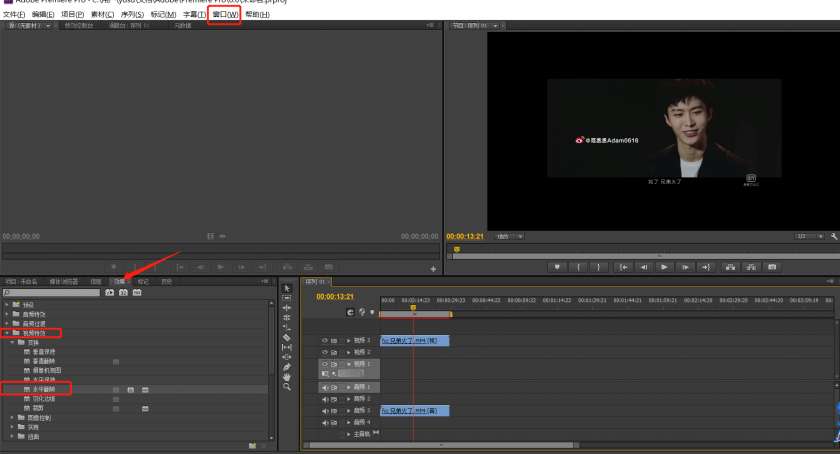Open the 窗口(W) menu
840x454 pixels.
coord(225,15)
